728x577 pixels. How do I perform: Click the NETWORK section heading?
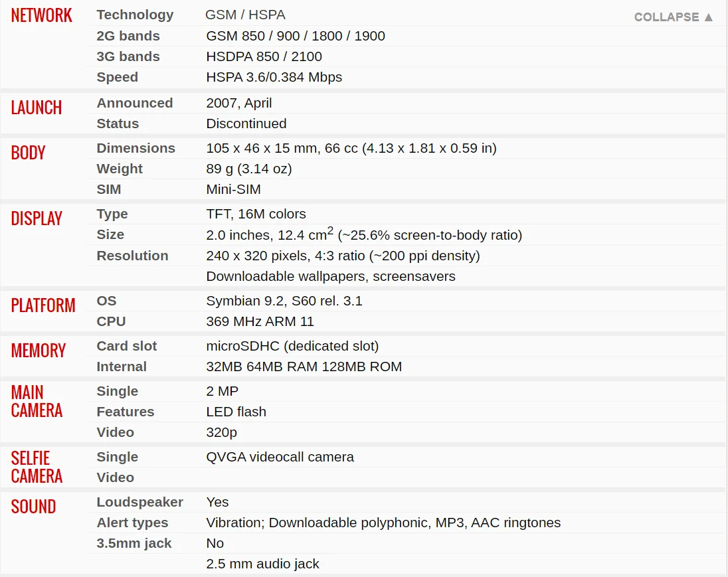[x=41, y=16]
